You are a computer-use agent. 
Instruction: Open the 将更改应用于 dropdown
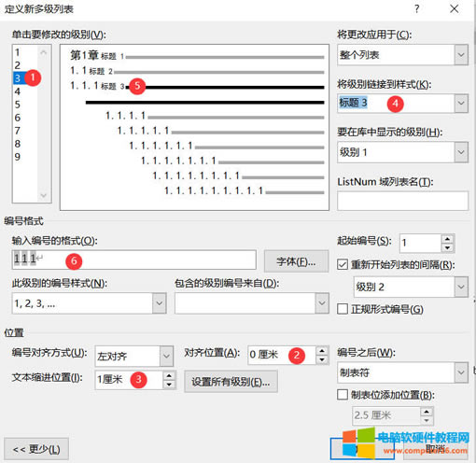tap(461, 55)
